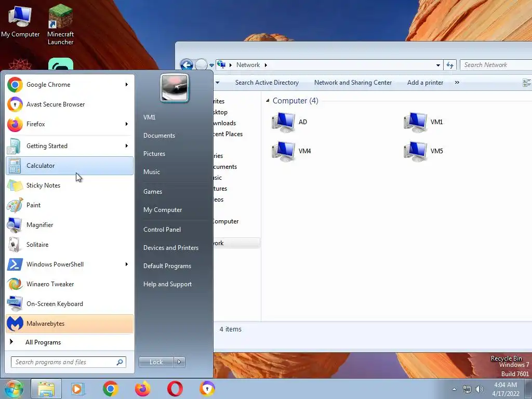Open recent pages dropdown next to Forward
Screen dimensions: 532x399
click(212, 65)
